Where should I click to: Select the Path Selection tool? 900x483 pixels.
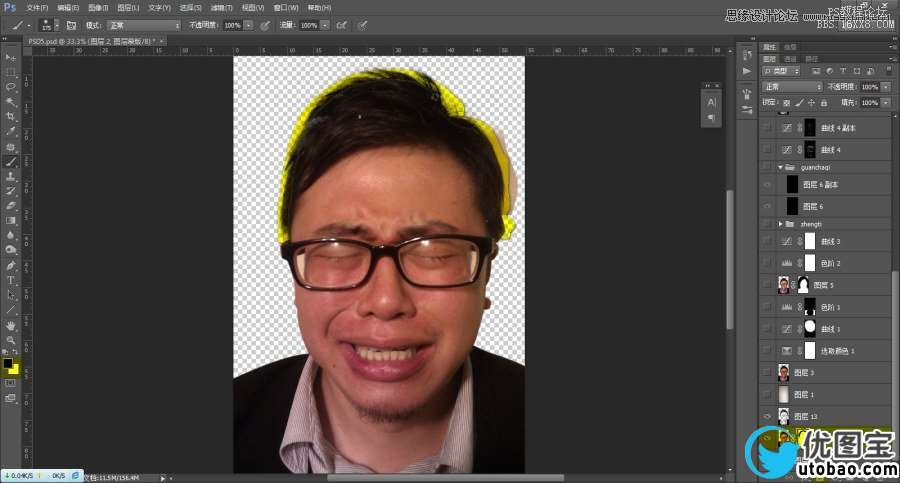coord(11,295)
